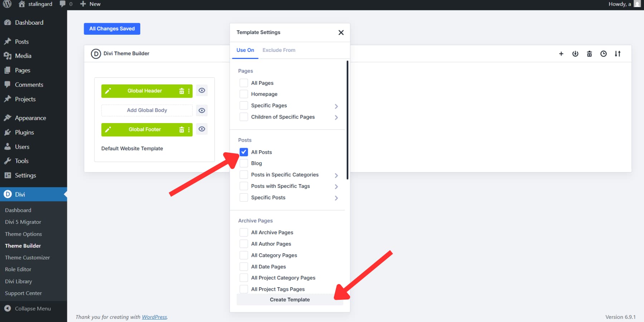Uncheck the All Posts option
Viewport: 644px width, 322px height.
tap(244, 152)
